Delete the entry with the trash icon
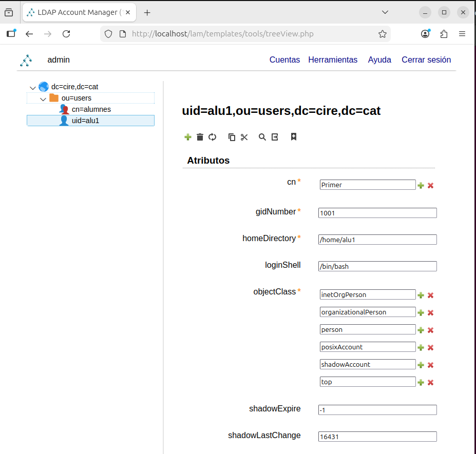 click(200, 137)
